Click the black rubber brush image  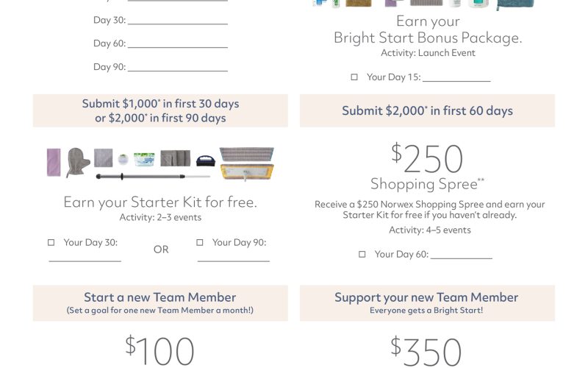[x=204, y=159]
